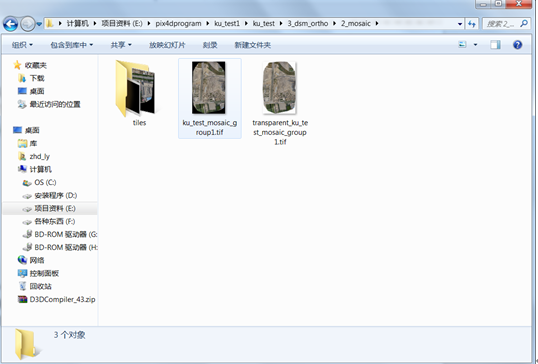Click the yellow star favorites icon
The height and width of the screenshot is (364, 538).
coord(17,65)
